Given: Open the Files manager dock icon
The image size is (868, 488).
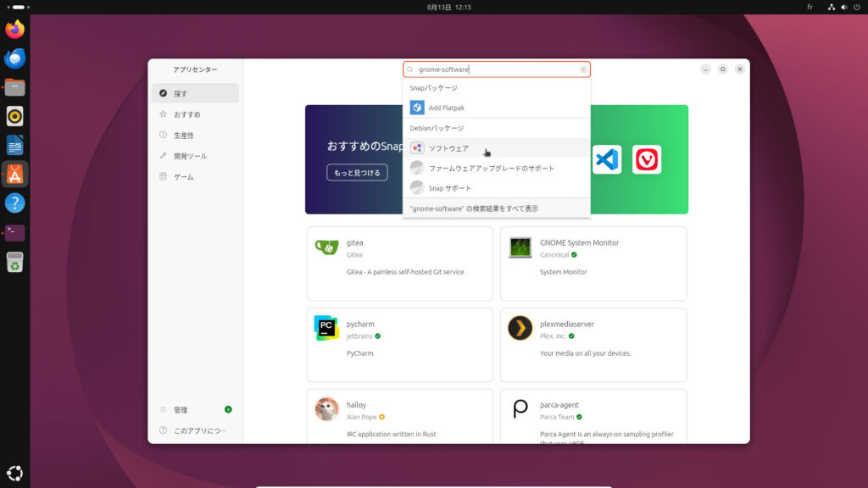Looking at the screenshot, I should point(15,87).
